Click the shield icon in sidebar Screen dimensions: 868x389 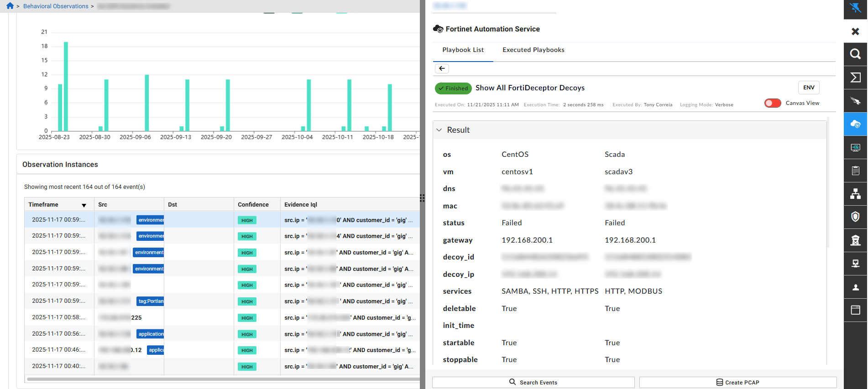[855, 217]
